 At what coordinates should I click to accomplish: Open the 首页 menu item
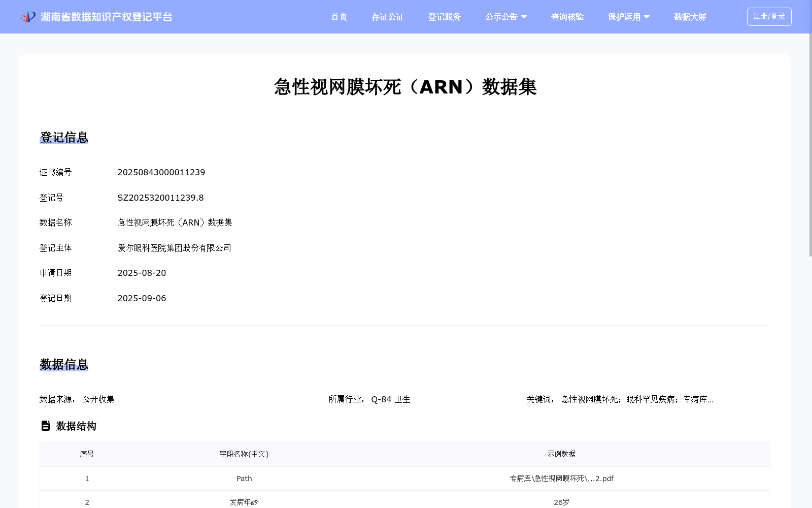[x=339, y=17]
